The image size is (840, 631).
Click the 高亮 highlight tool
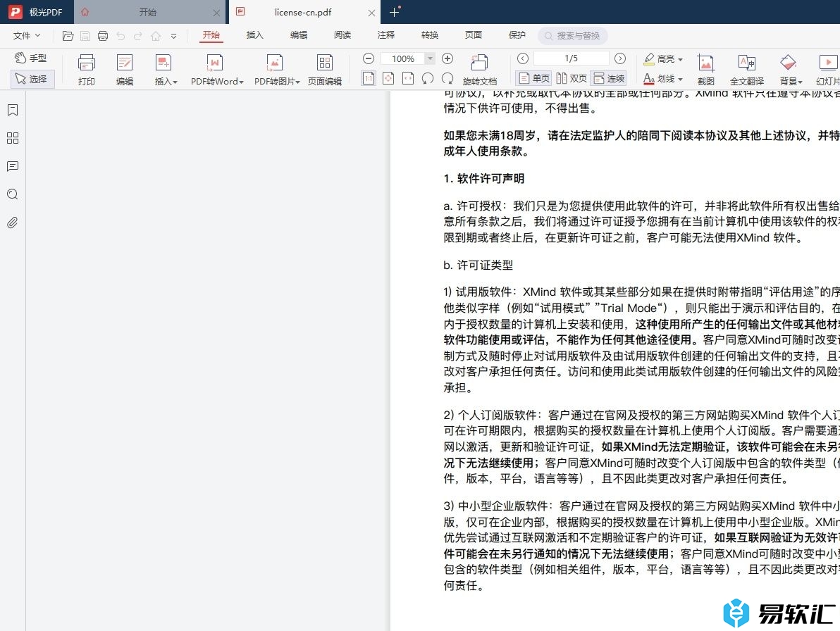point(659,59)
